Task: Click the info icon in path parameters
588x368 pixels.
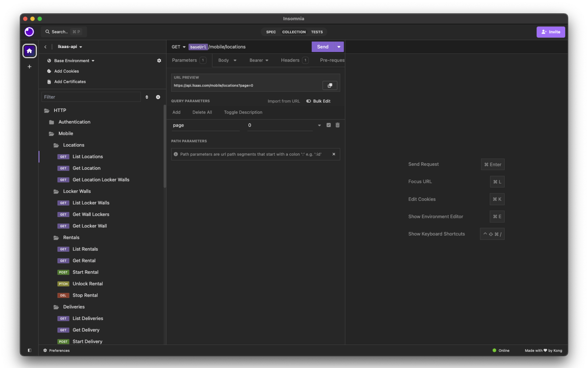Action: pyautogui.click(x=176, y=154)
